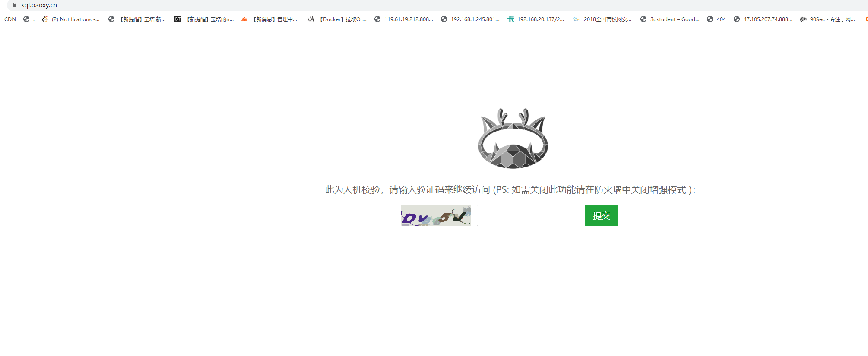The width and height of the screenshot is (868, 356).
Task: Click the sql.o2oxy.cn address bar URL
Action: (39, 5)
